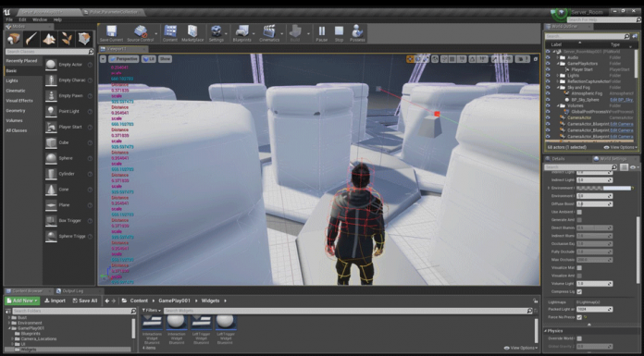Open the Window menu
Image resolution: width=644 pixels, height=356 pixels.
(40, 19)
